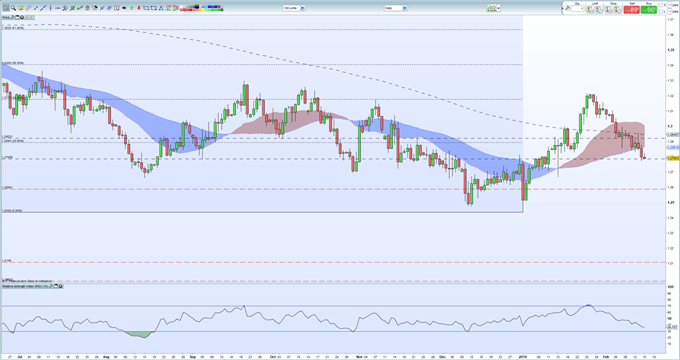Select the magnifying glass zoom tool
The width and height of the screenshot is (680, 360).
click(13, 8)
